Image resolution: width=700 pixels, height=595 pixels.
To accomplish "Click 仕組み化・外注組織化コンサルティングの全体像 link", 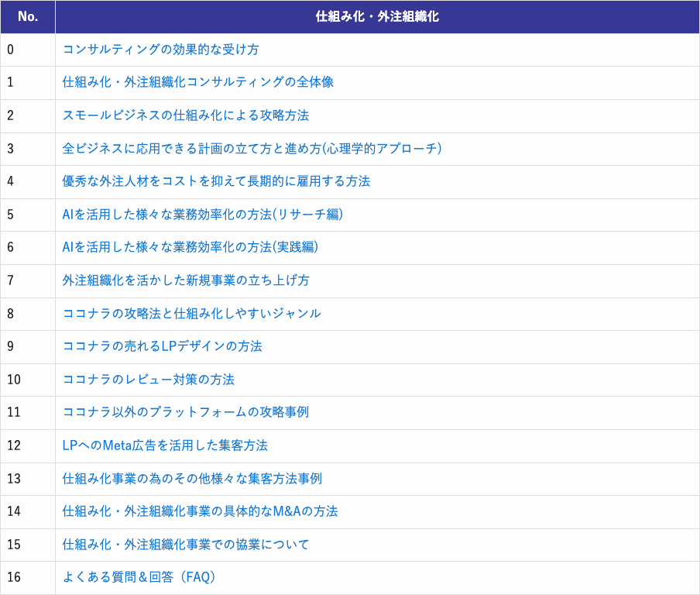I will coord(197,82).
